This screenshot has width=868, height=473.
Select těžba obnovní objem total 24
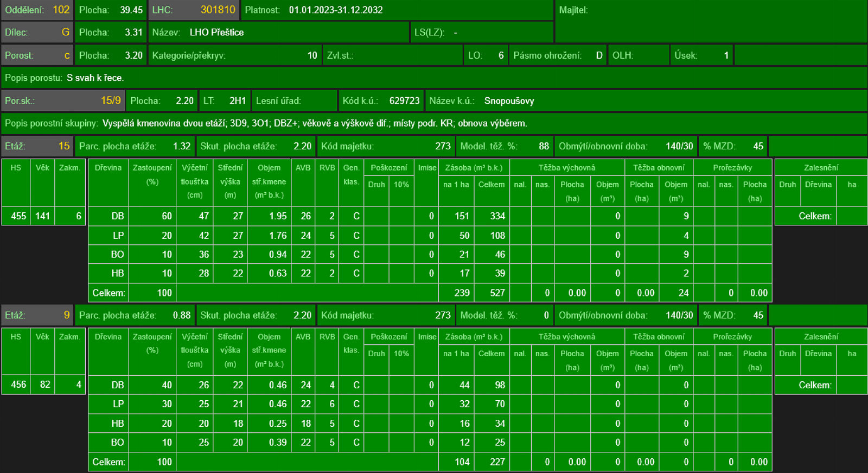[684, 293]
